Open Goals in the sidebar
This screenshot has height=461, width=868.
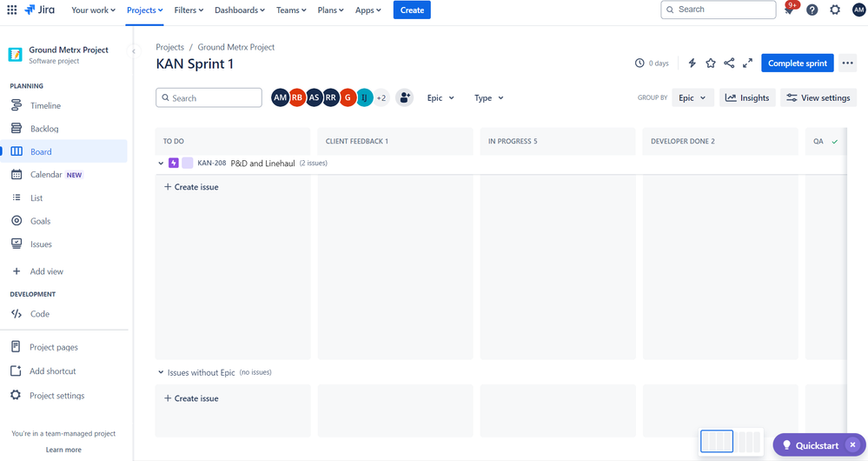(x=63, y=221)
